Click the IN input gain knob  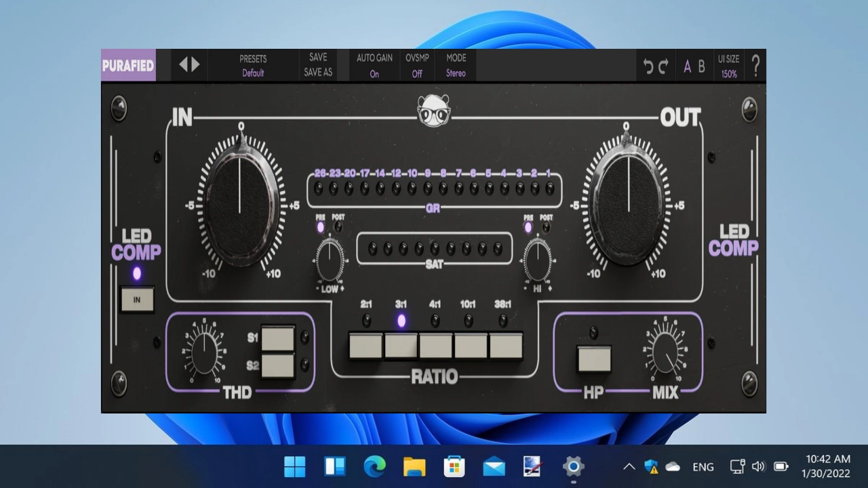[x=240, y=205]
